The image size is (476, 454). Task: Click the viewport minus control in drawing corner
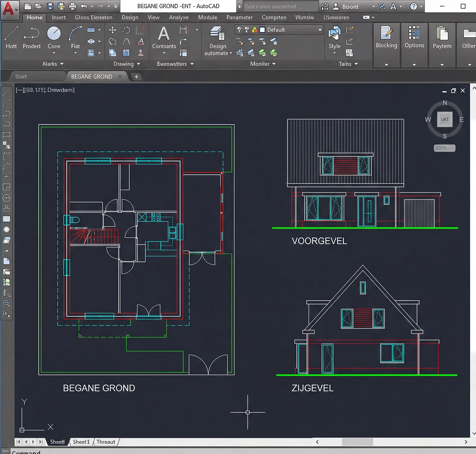click(x=444, y=91)
